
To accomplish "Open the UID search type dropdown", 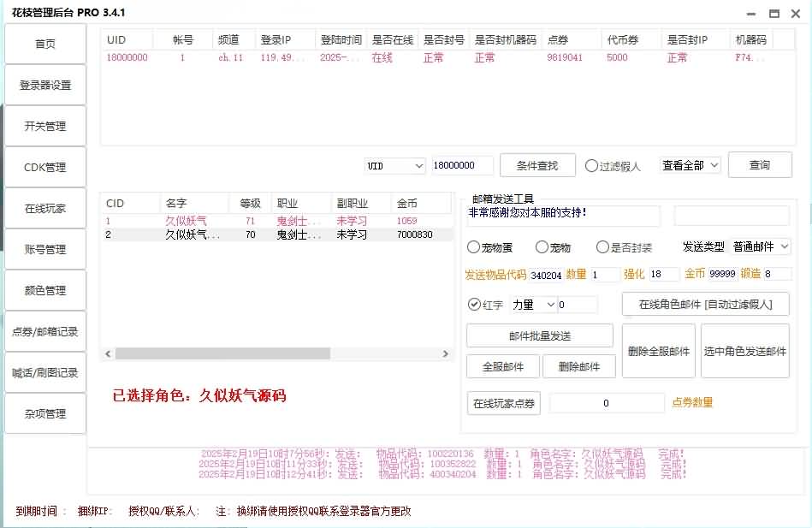I will pyautogui.click(x=394, y=164).
